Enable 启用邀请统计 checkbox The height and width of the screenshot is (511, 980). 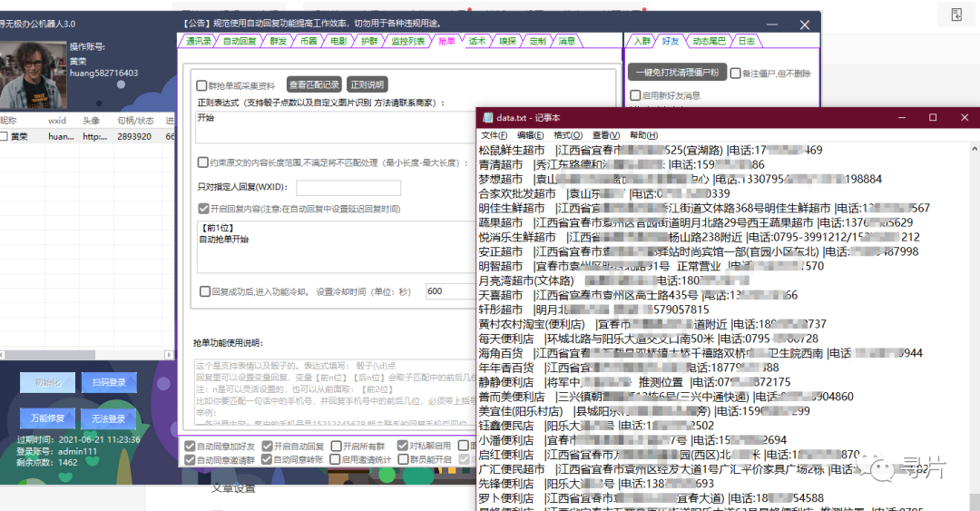click(x=335, y=459)
